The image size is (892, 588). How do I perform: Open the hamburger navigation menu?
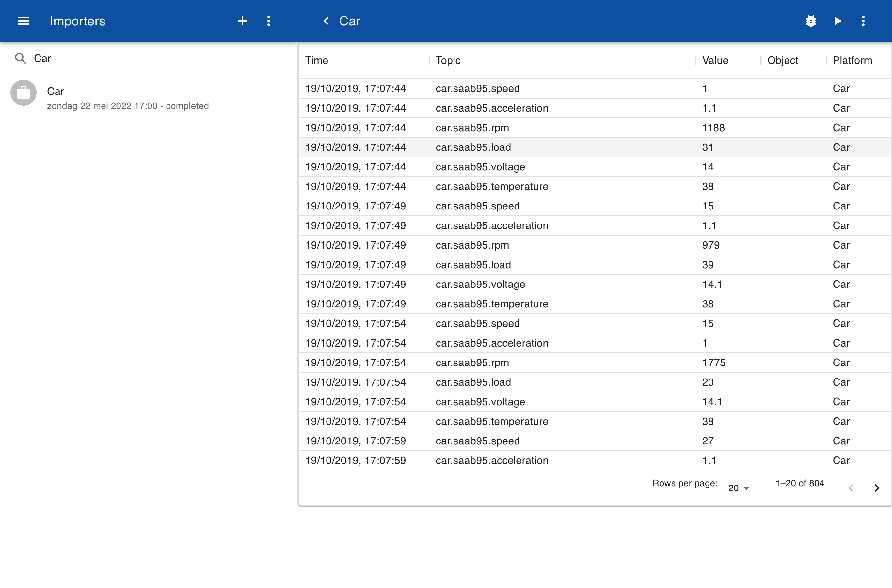23,21
